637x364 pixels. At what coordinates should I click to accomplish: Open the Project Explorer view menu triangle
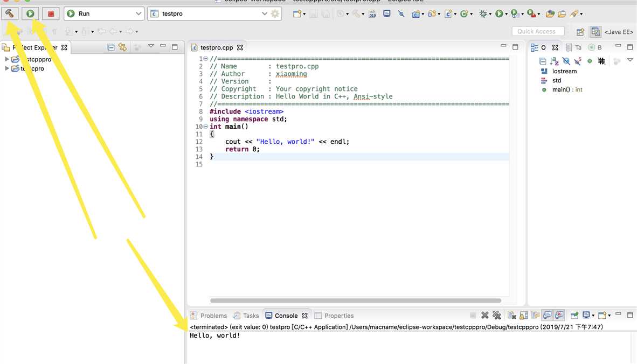[x=151, y=46]
